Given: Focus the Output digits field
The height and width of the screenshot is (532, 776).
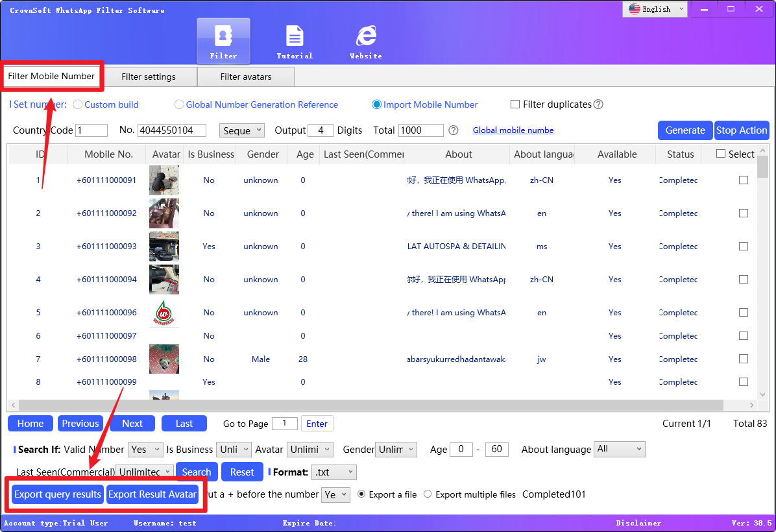Looking at the screenshot, I should tap(321, 130).
